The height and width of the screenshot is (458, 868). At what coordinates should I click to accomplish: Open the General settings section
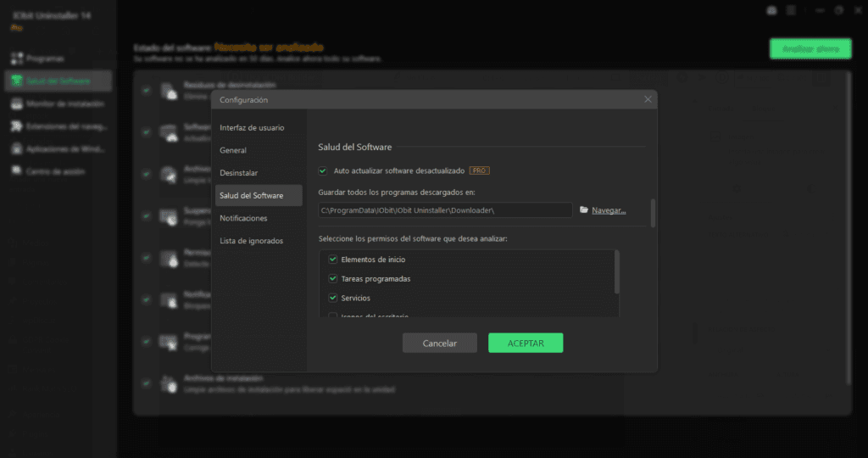pos(259,150)
